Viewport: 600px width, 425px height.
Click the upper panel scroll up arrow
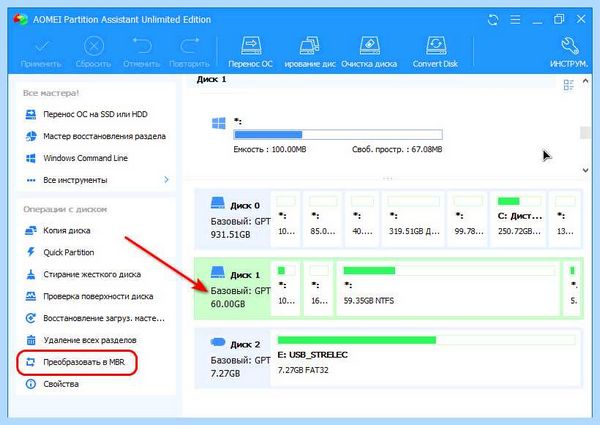585,81
